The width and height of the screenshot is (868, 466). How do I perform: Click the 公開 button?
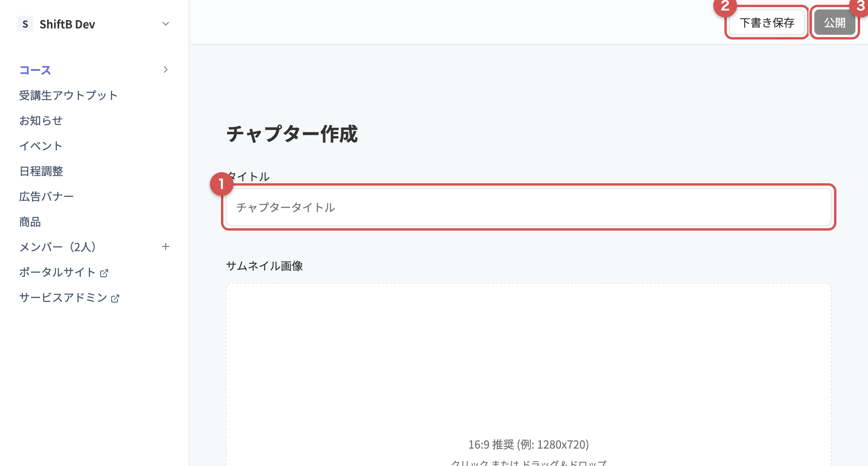834,23
